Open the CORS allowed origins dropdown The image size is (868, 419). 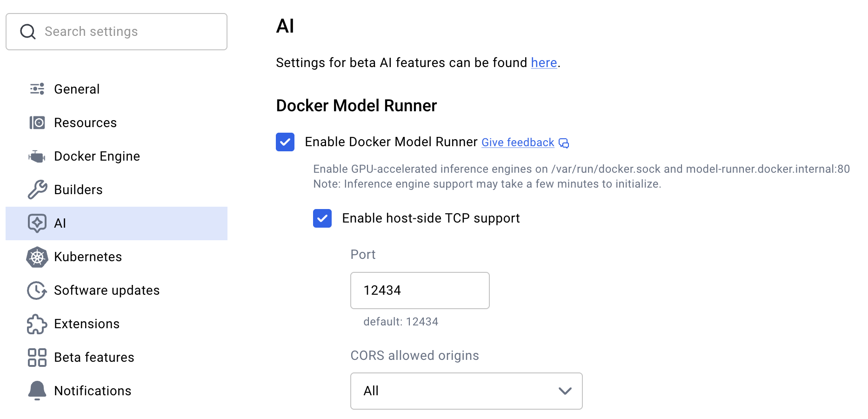coord(466,391)
